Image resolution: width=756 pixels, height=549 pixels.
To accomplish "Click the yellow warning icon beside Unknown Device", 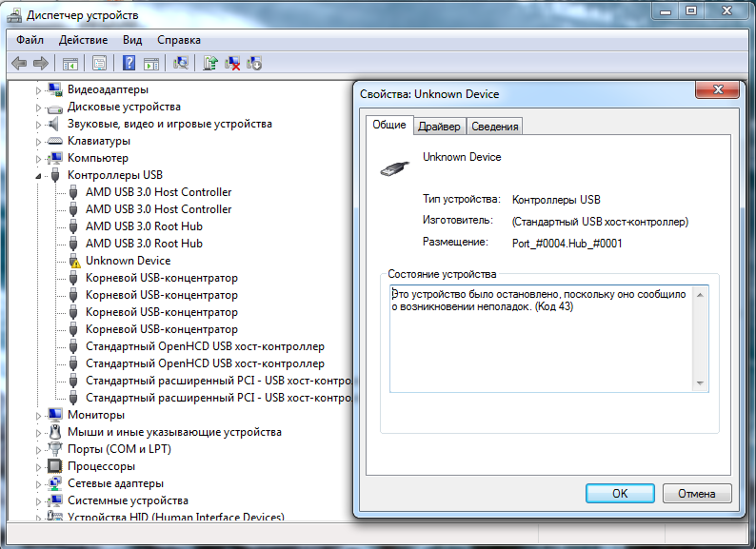I will point(74,261).
